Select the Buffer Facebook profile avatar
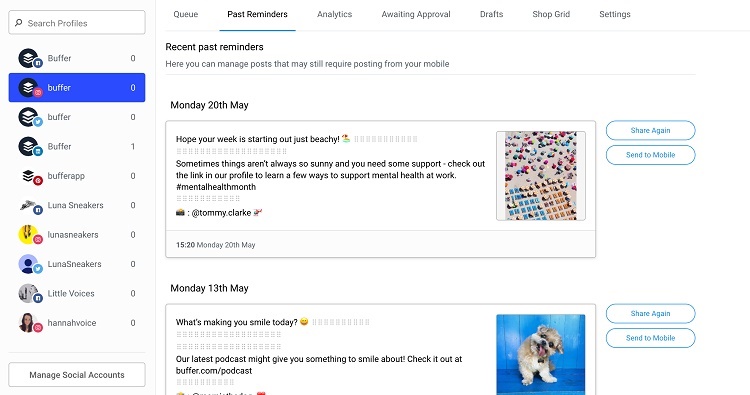Viewport: 750px width, 395px height. click(x=30, y=58)
